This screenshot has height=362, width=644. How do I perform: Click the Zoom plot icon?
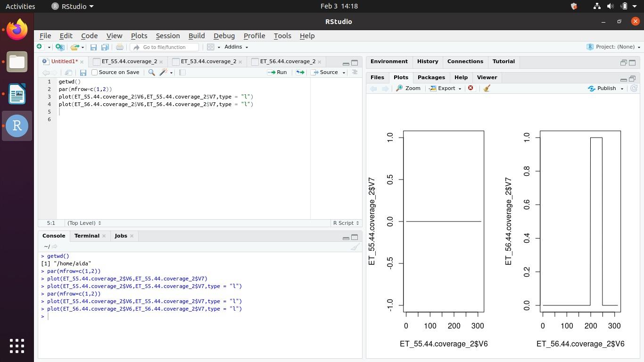coord(408,88)
